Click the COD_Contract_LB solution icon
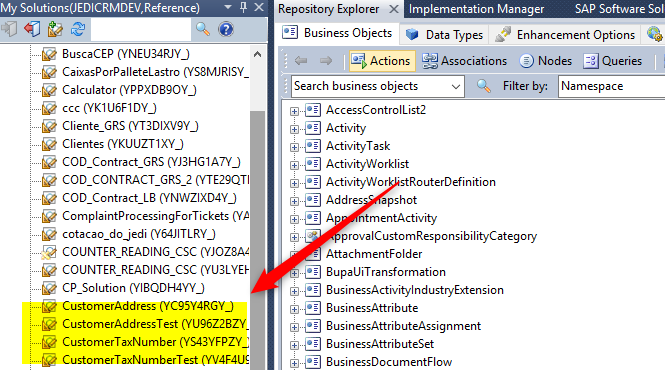 point(49,198)
